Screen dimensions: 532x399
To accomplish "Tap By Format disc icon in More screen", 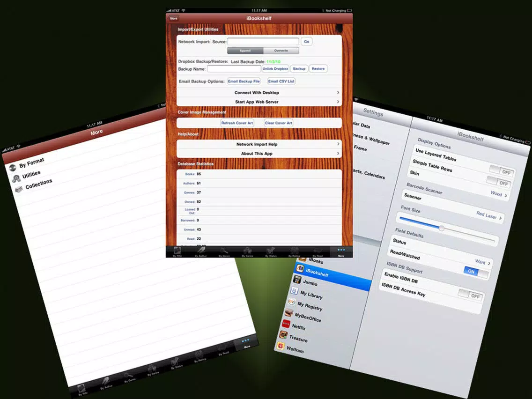I will [x=13, y=168].
